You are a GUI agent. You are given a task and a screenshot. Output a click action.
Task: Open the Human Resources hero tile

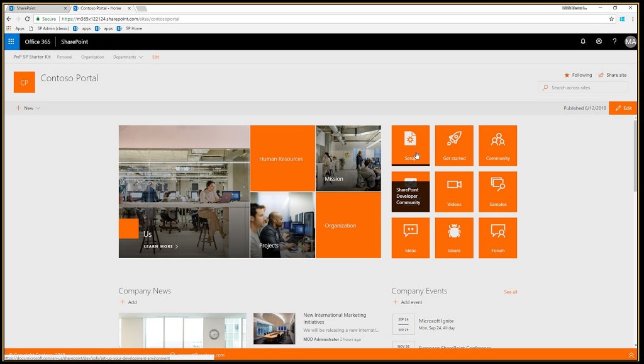click(282, 158)
